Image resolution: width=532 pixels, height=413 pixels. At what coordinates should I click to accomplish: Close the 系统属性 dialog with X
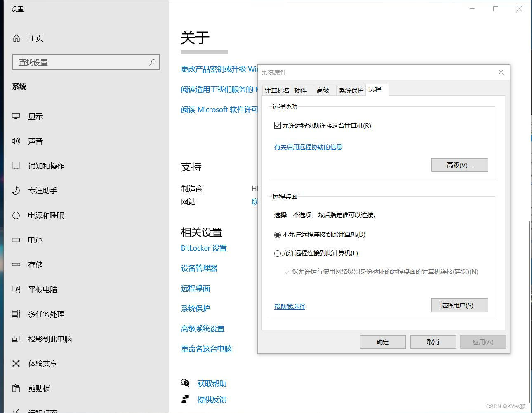tap(501, 72)
